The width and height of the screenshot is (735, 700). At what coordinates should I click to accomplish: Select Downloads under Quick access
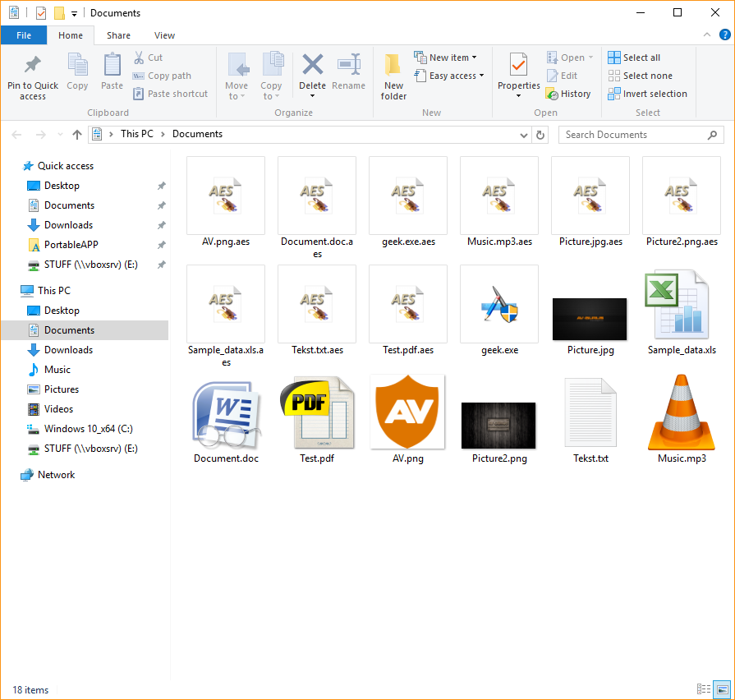pyautogui.click(x=68, y=225)
